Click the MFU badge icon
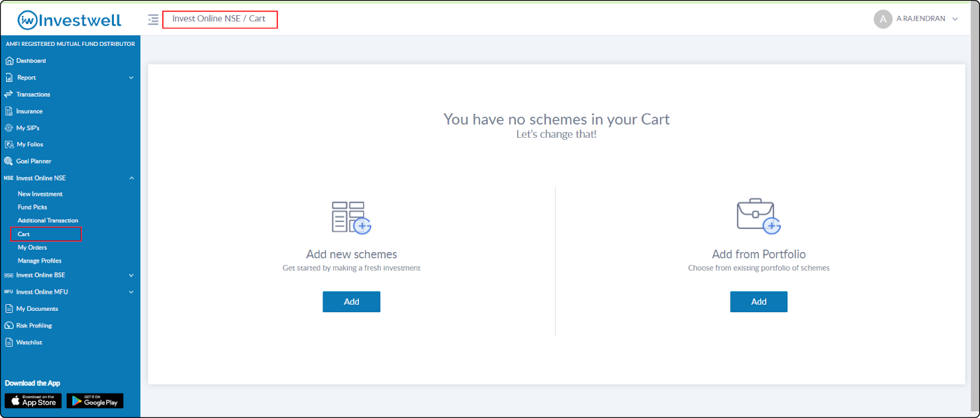The image size is (980, 418). click(x=9, y=292)
